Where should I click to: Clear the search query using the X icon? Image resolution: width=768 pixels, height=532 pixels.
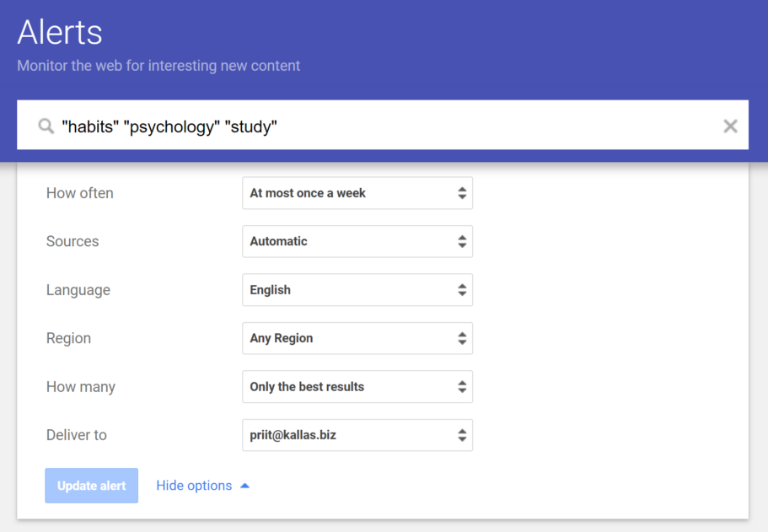[x=730, y=126]
